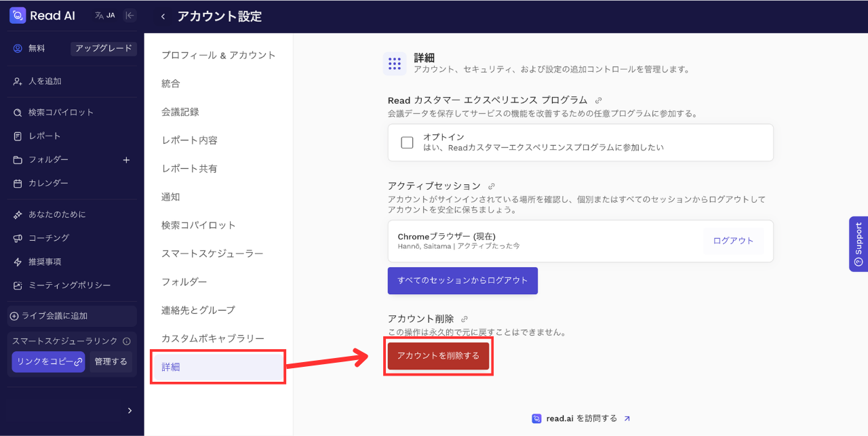This screenshot has height=436, width=868.
Task: Open 検索コパイロット in the left sidebar
Action: (x=61, y=113)
